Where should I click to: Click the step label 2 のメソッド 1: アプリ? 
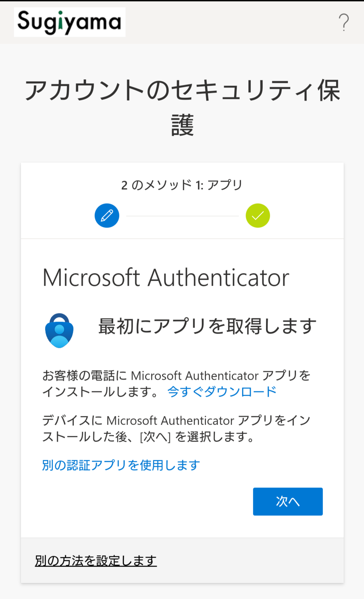pos(182,185)
